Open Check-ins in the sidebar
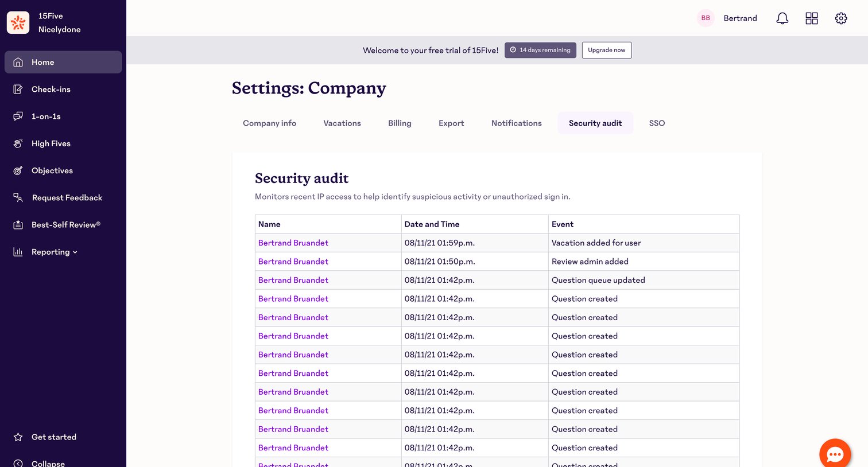This screenshot has height=467, width=868. tap(63, 89)
